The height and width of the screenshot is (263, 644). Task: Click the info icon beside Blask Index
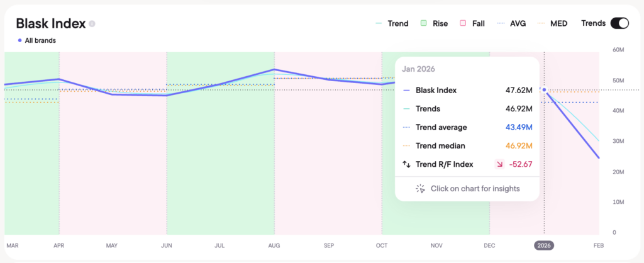click(92, 24)
